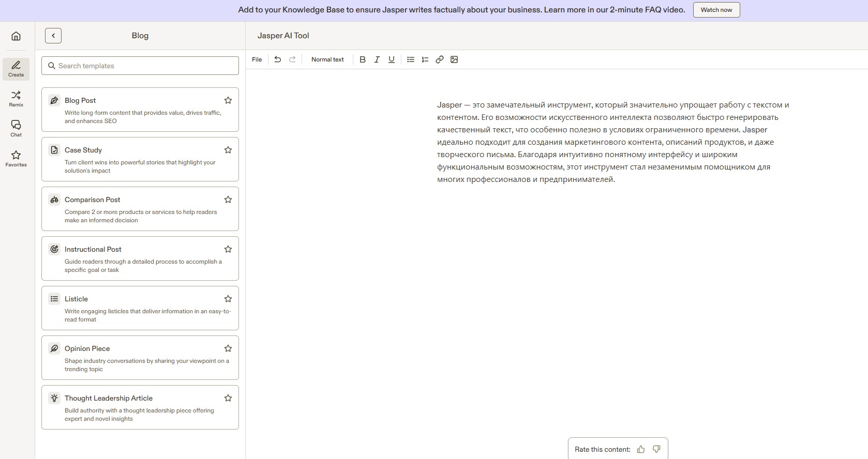
Task: Click the Blog Post pen icon
Action: point(54,100)
